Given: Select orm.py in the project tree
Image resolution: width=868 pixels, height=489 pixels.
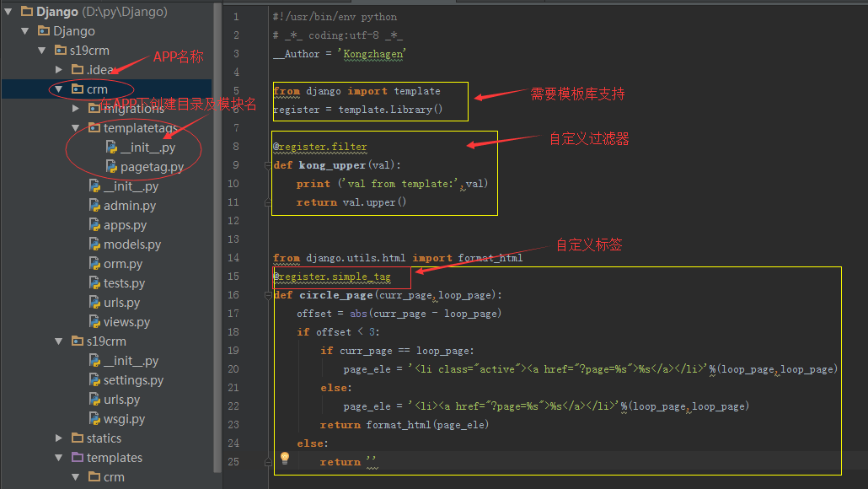Looking at the screenshot, I should [123, 264].
